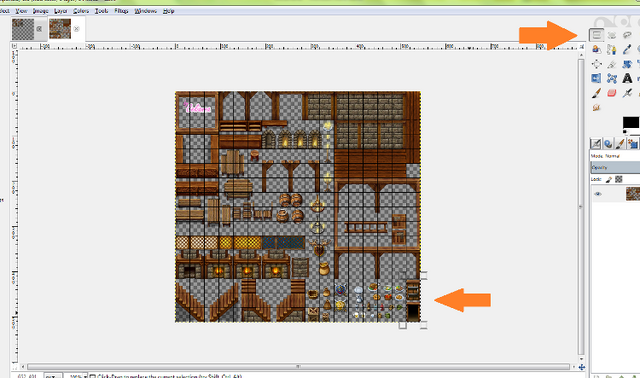Toggle layer visibility eye icon

pyautogui.click(x=598, y=194)
